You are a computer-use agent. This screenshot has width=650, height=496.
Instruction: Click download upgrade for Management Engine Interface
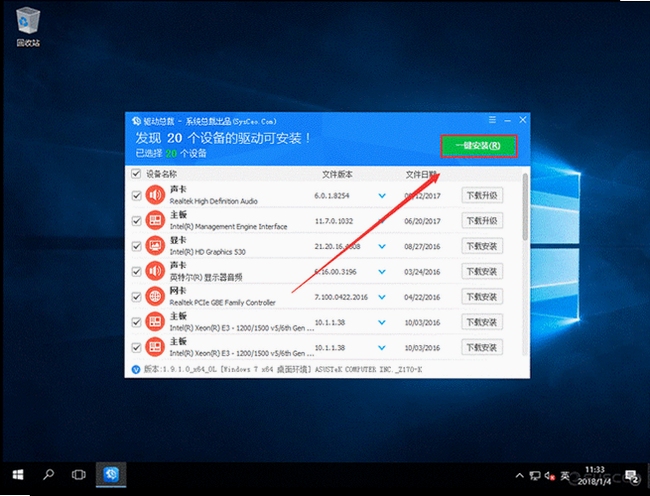482,220
